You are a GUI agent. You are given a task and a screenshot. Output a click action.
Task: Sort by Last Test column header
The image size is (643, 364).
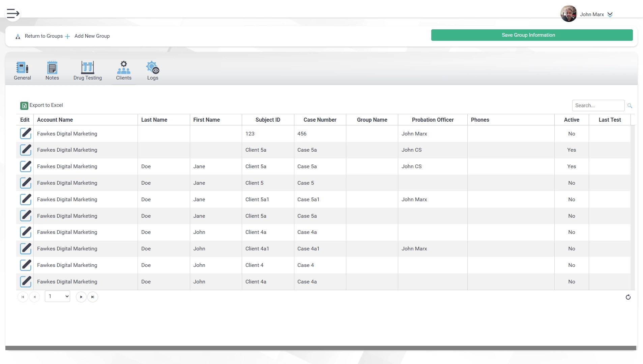(x=610, y=120)
